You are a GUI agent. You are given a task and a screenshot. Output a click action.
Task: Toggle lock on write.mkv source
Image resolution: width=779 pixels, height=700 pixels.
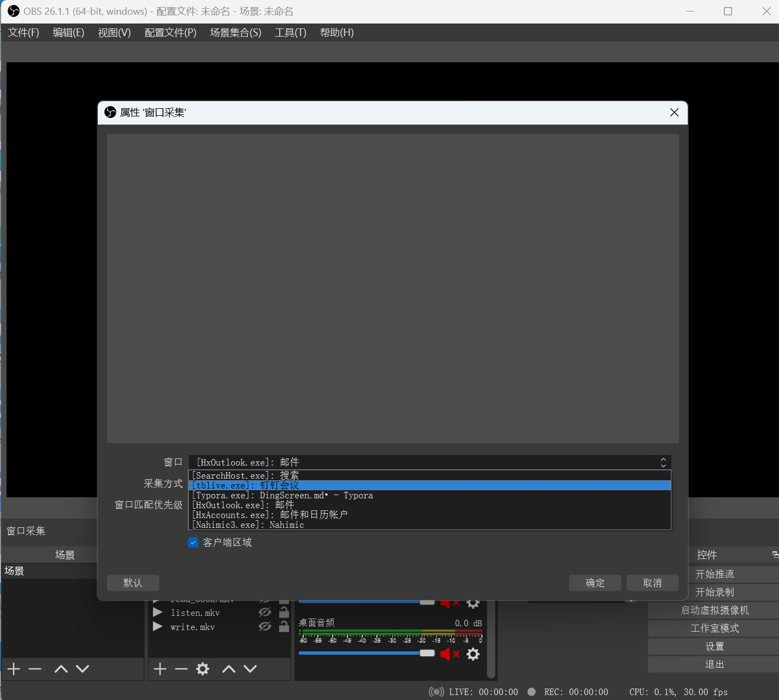(x=284, y=626)
